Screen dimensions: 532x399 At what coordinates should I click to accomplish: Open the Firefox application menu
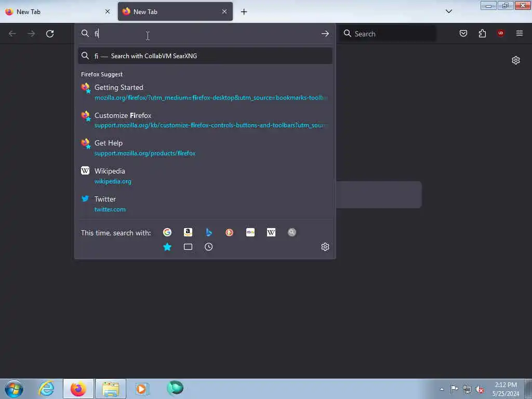[520, 33]
